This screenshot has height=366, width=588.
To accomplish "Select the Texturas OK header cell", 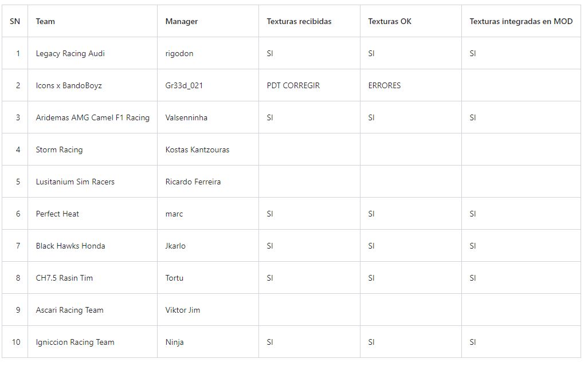I will [x=390, y=21].
